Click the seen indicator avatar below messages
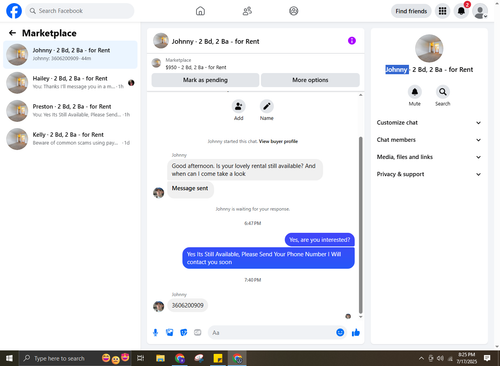Viewport: 500px width, 366px height. (348, 316)
